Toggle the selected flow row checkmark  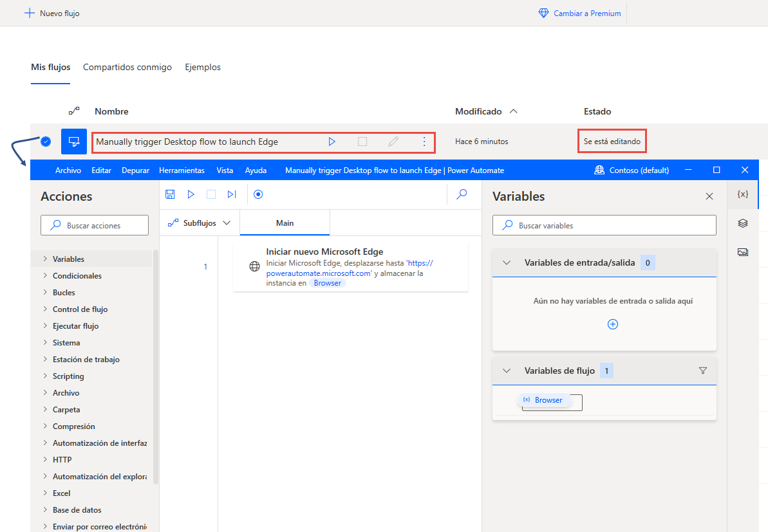[46, 142]
